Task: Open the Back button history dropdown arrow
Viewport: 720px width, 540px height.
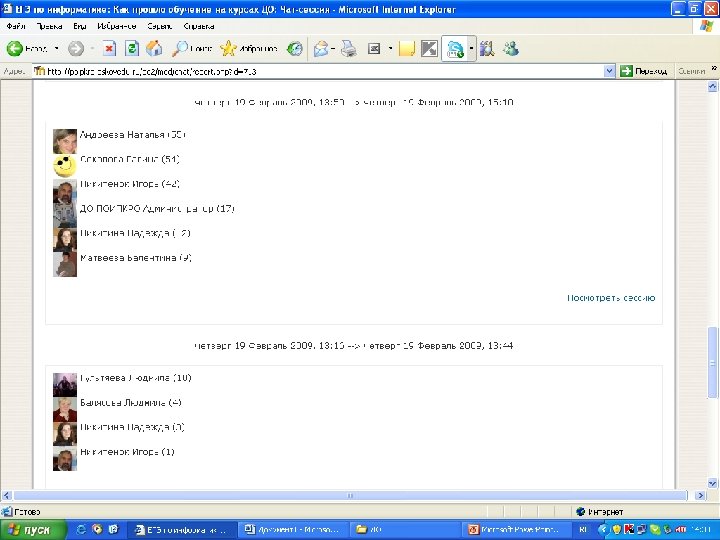Action: coord(56,48)
